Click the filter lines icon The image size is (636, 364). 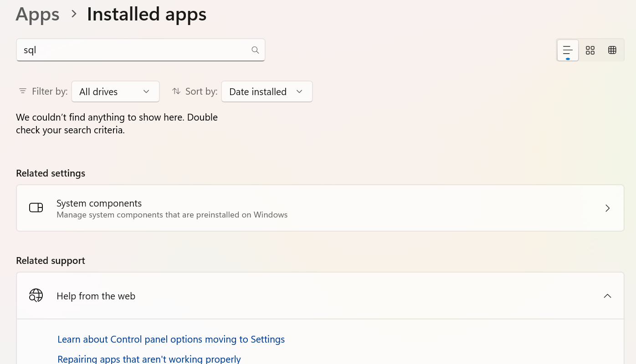23,91
